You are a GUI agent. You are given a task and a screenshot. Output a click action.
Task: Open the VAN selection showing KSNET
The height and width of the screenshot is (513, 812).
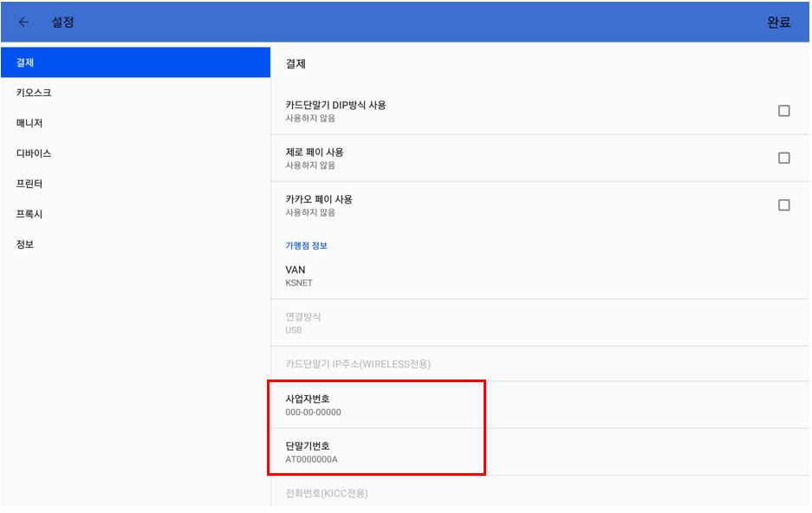pyautogui.click(x=540, y=276)
